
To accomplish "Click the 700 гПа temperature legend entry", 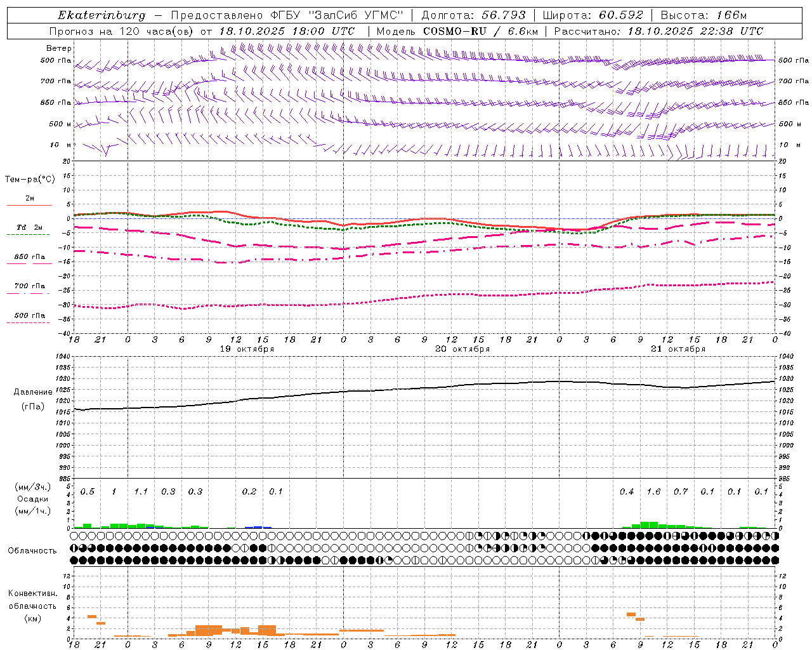I will (x=29, y=286).
